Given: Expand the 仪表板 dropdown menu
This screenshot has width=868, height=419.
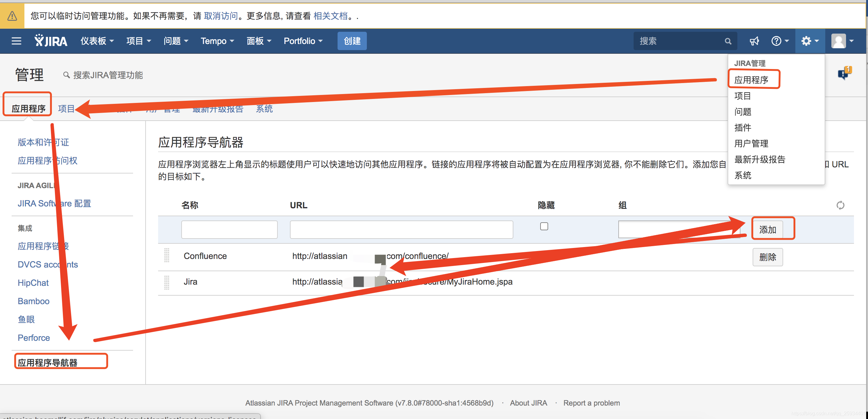Looking at the screenshot, I should pos(97,41).
